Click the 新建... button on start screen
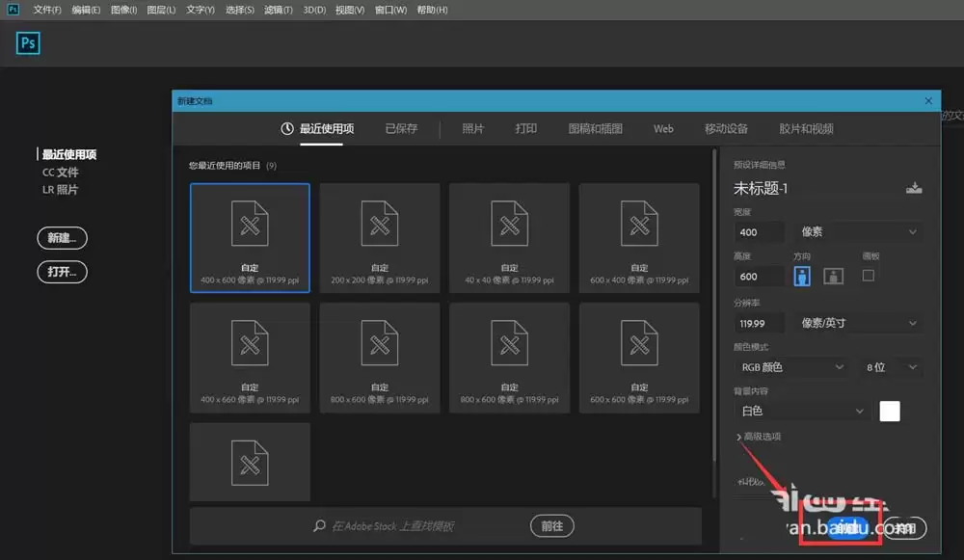This screenshot has height=560, width=964. 62,238
